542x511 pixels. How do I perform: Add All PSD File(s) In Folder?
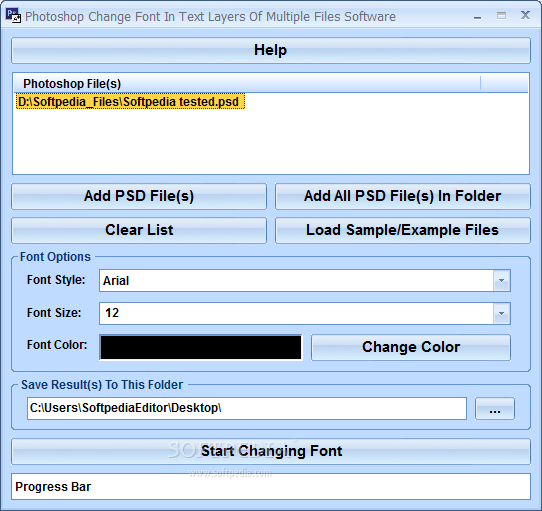click(x=403, y=196)
